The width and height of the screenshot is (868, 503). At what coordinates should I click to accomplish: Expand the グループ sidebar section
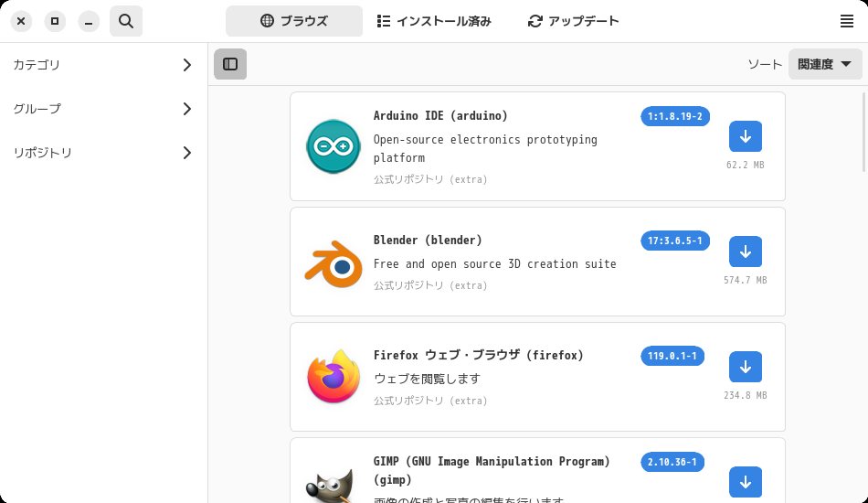point(103,109)
